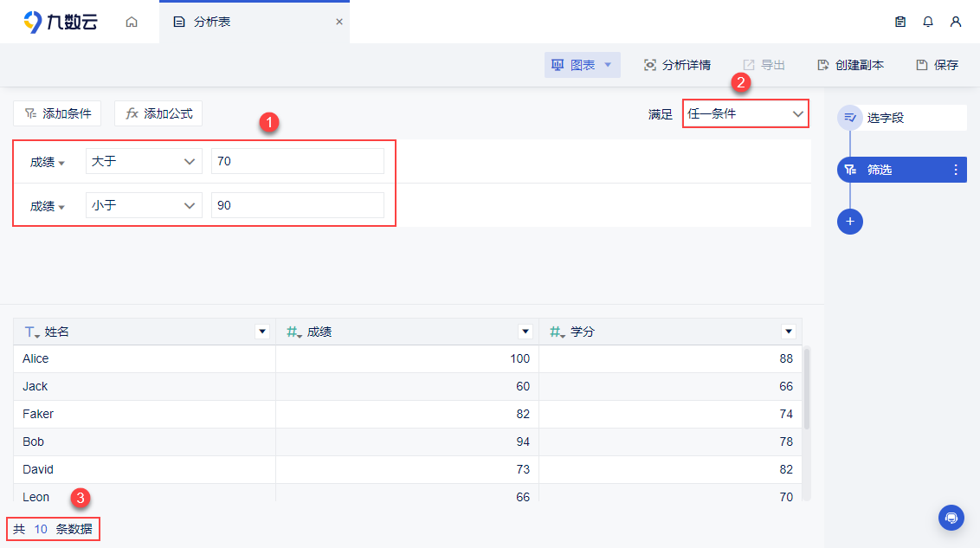Screen dimensions: 980x548
Task: Click the blue plus add-step button
Action: [x=850, y=222]
